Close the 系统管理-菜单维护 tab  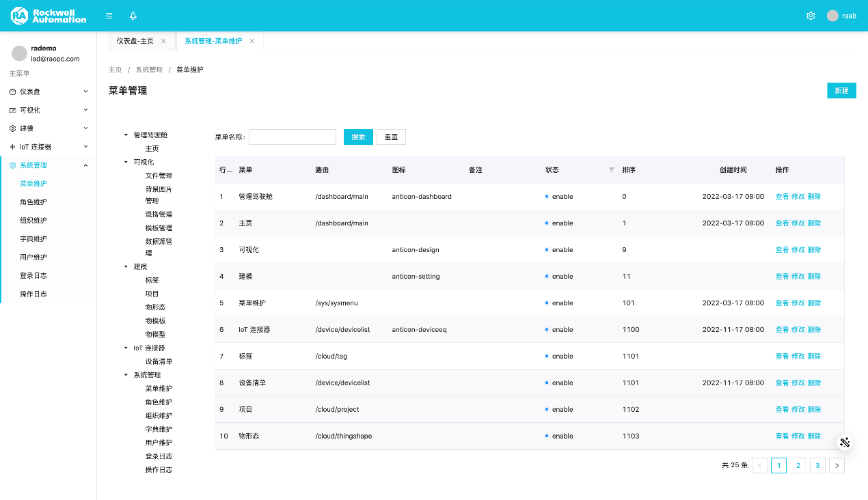[252, 41]
